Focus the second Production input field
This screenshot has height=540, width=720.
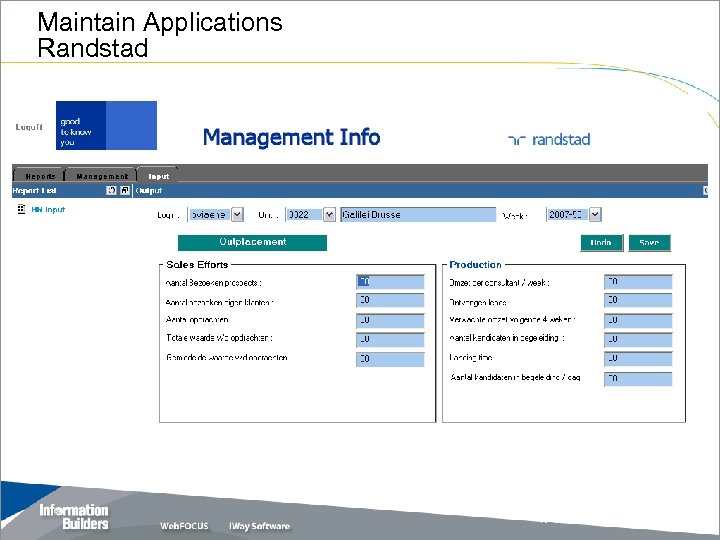point(638,300)
